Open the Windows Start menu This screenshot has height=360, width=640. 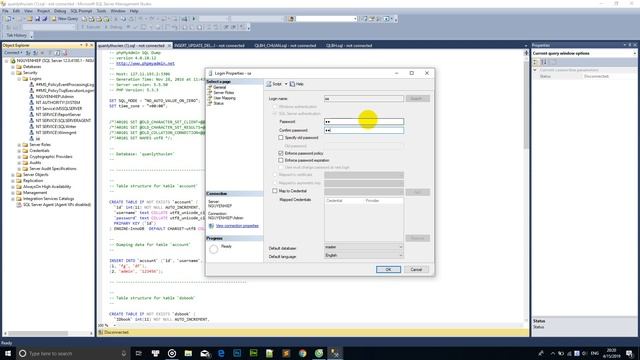click(x=8, y=353)
